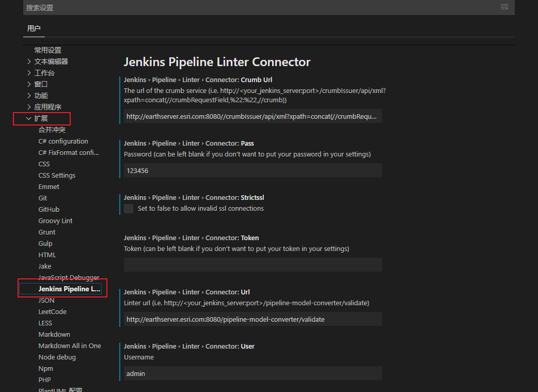The image size is (538, 392).
Task: Open Groovy Lint settings
Action: 55,221
